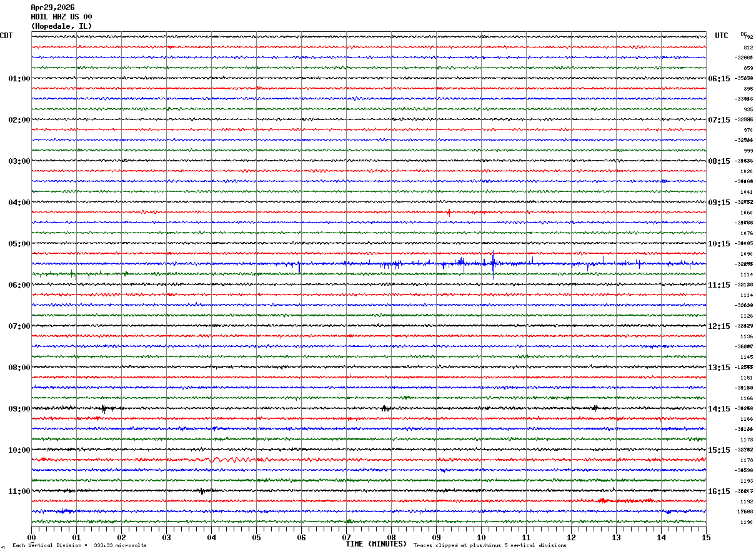Click the "03:00" CDT time label
This screenshot has width=756, height=554.
coord(19,161)
